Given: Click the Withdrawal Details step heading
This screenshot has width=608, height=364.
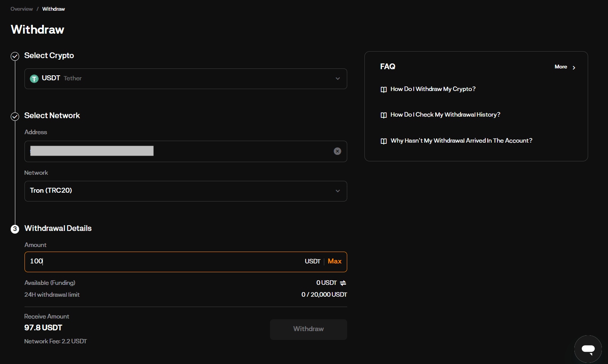Looking at the screenshot, I should tap(58, 228).
